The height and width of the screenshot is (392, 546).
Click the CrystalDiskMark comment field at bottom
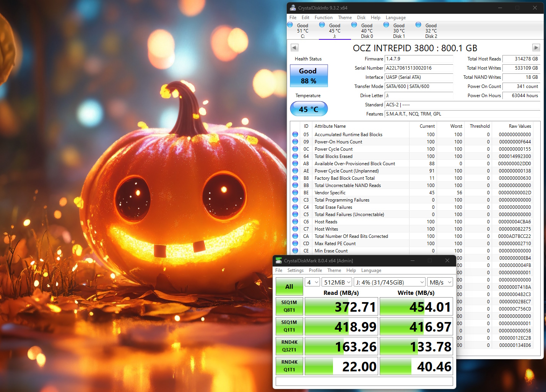[x=364, y=381]
